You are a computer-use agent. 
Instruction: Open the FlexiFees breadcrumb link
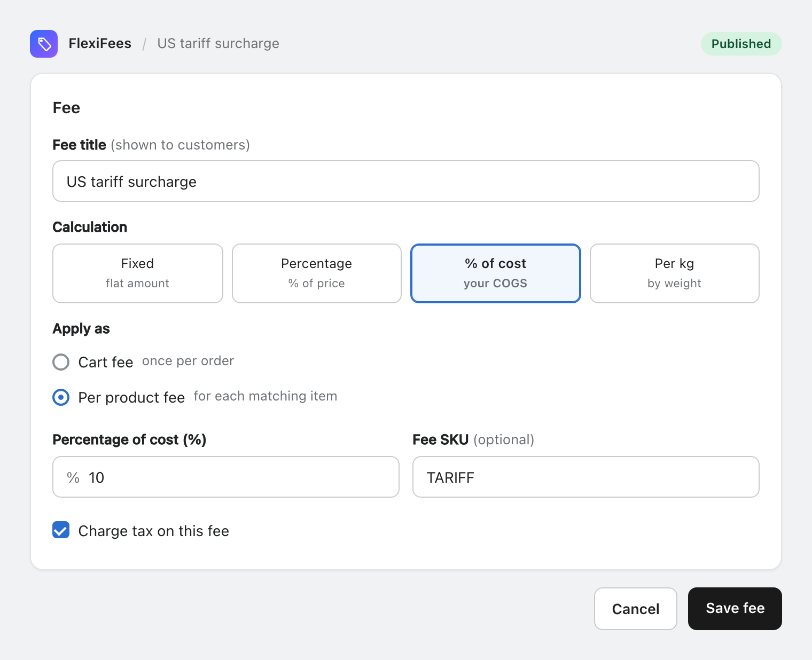click(100, 44)
